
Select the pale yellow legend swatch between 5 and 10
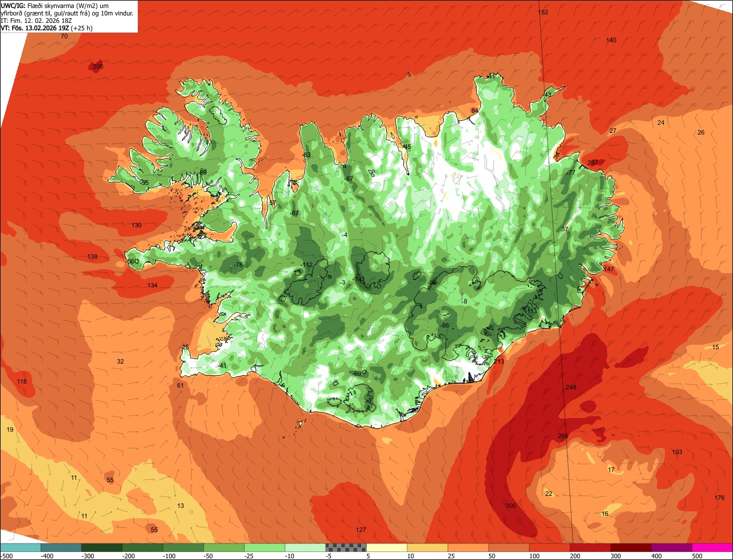coord(387,548)
